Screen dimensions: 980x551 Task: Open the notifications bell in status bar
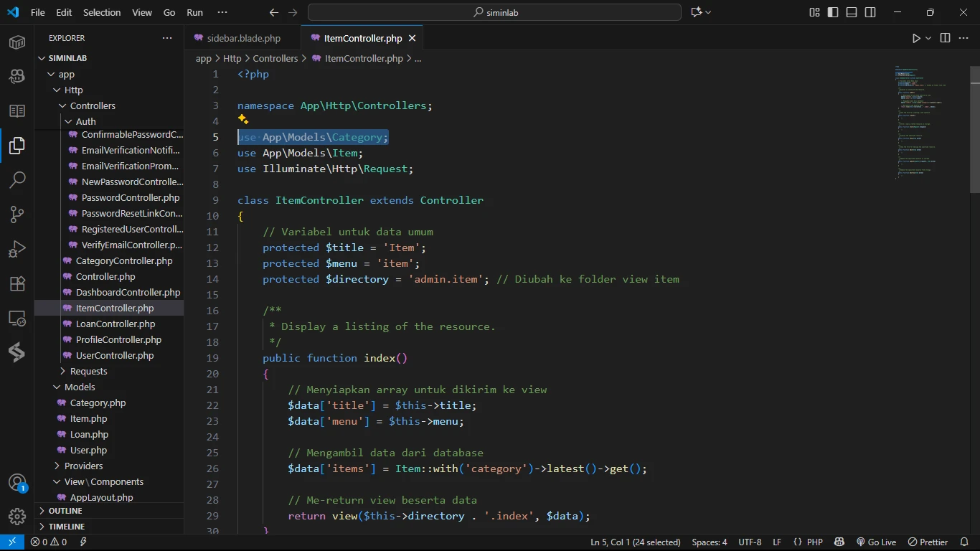point(964,542)
